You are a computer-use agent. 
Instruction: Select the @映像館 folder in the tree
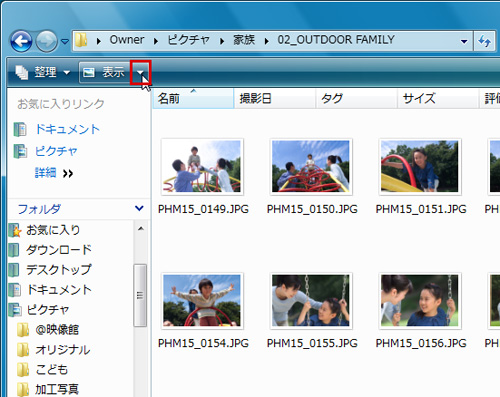(48, 330)
